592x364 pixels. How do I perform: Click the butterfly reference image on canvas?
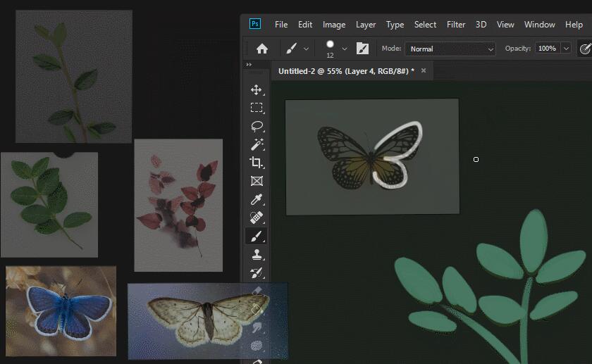(373, 156)
